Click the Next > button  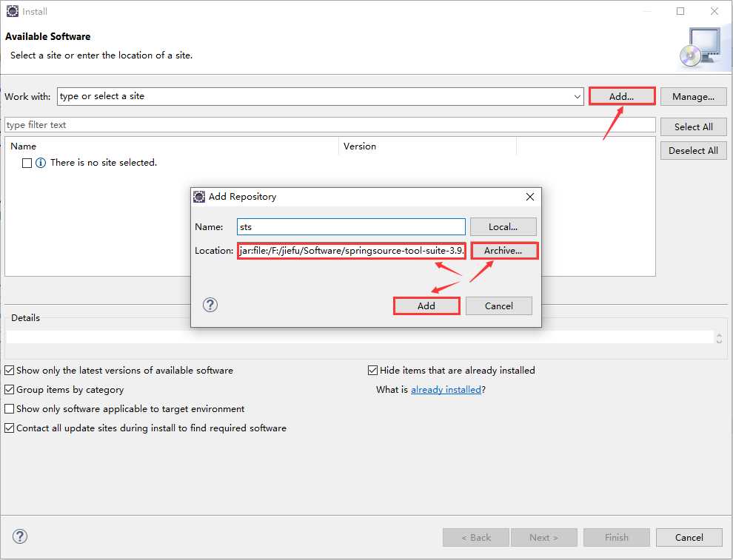coord(543,538)
